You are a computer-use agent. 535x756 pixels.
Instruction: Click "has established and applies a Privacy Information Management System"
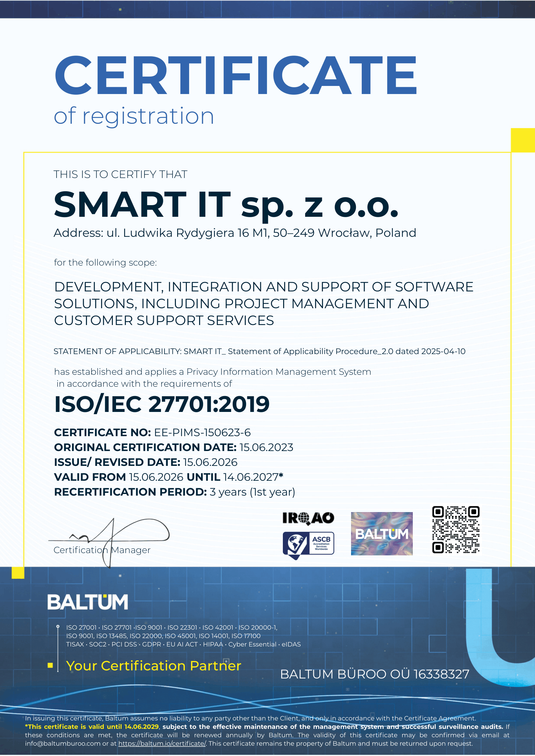213,372
